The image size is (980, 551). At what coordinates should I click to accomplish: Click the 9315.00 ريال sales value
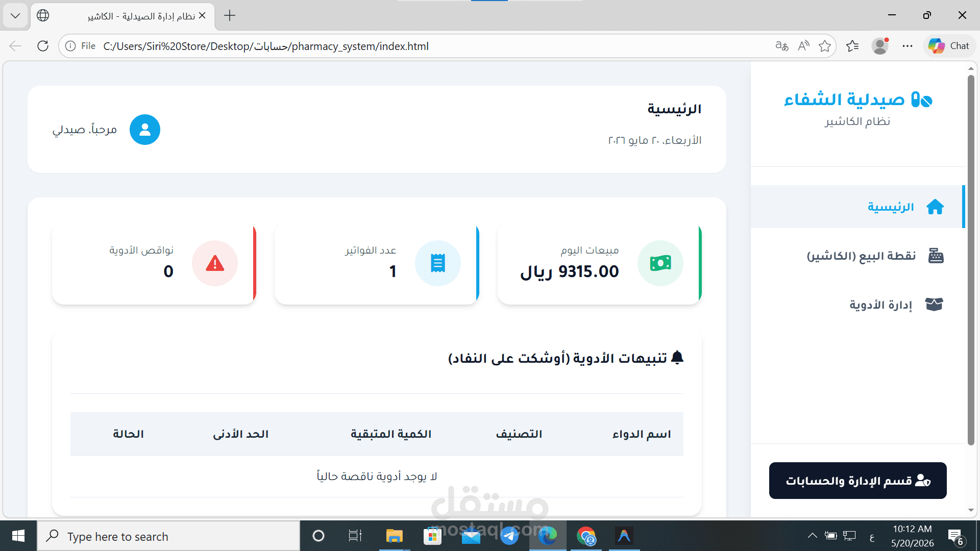570,271
